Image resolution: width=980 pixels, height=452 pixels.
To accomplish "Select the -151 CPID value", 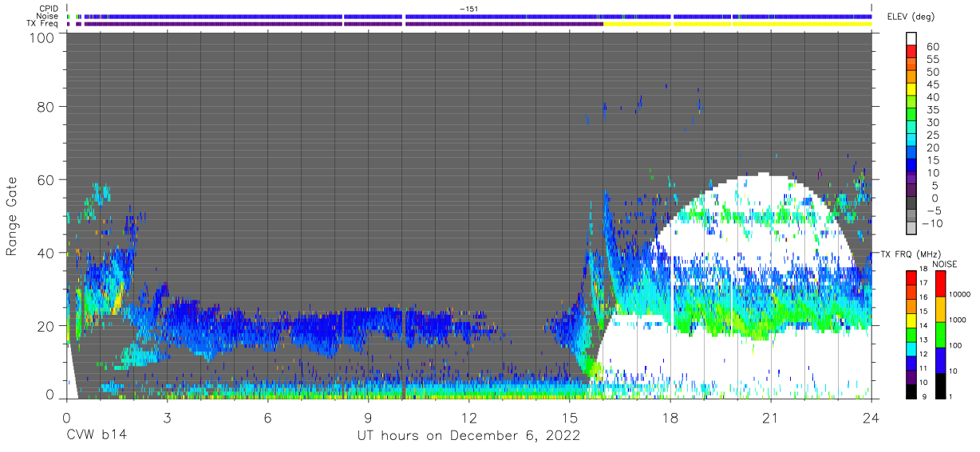I will tap(469, 9).
